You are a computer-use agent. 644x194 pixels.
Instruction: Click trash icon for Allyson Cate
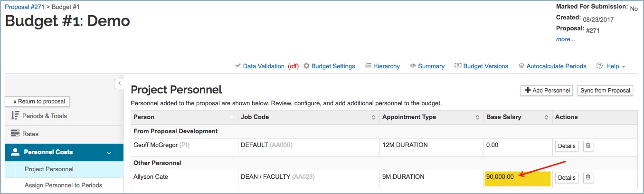point(588,177)
